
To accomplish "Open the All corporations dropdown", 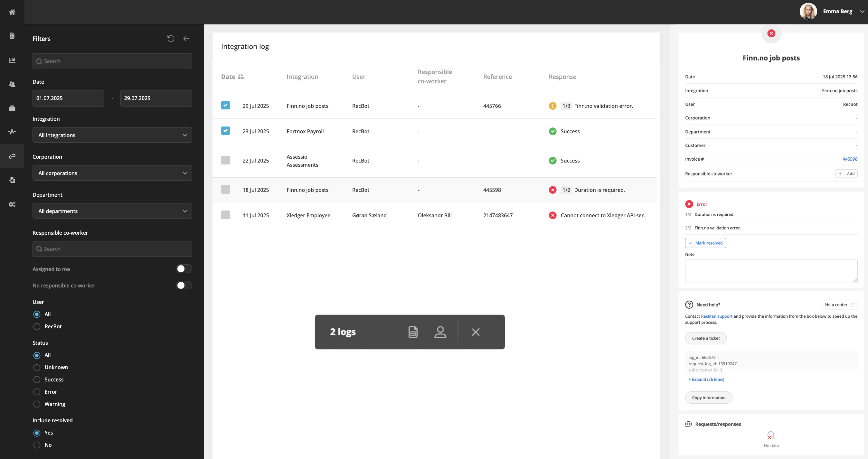I will point(112,173).
